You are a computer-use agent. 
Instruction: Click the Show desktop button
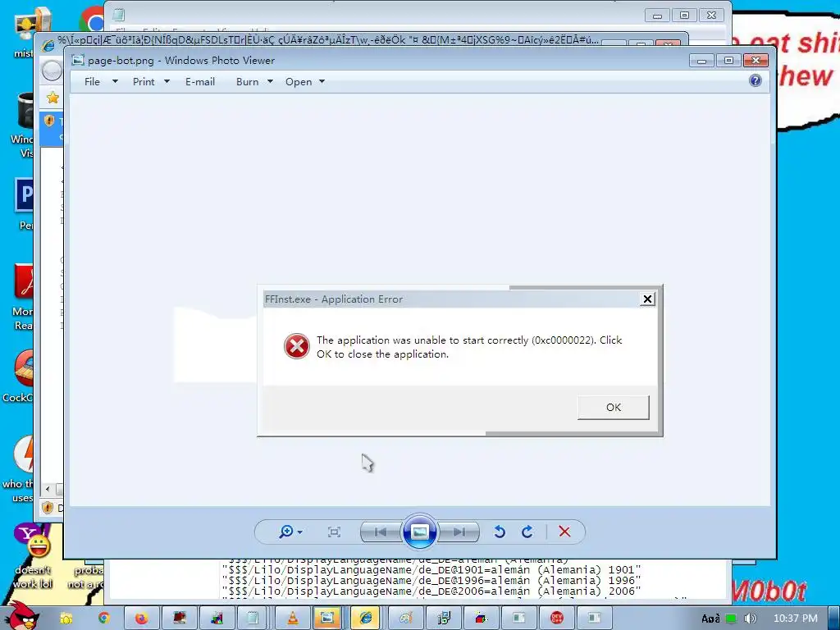(833, 619)
